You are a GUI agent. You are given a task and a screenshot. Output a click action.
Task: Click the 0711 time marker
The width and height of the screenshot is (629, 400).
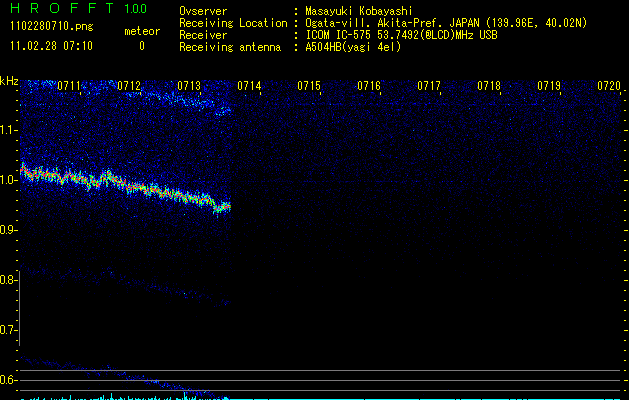pyautogui.click(x=69, y=86)
